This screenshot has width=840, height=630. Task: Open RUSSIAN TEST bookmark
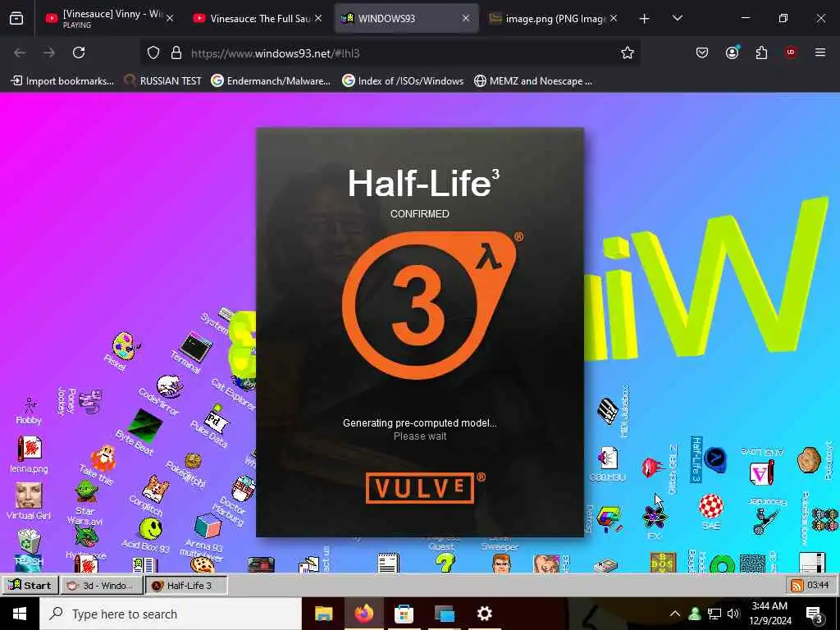[x=163, y=81]
